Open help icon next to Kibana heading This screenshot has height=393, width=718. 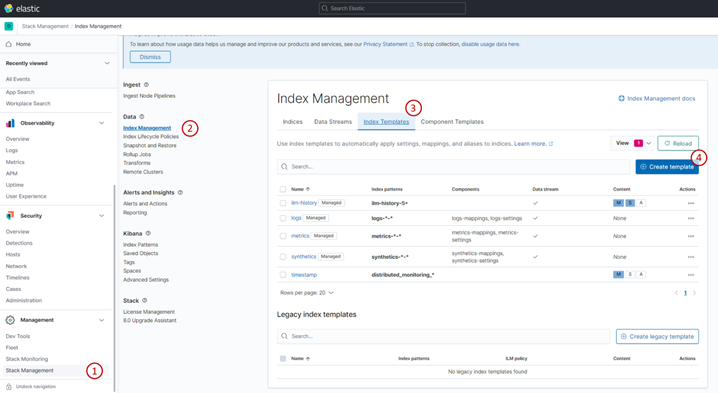click(x=148, y=233)
